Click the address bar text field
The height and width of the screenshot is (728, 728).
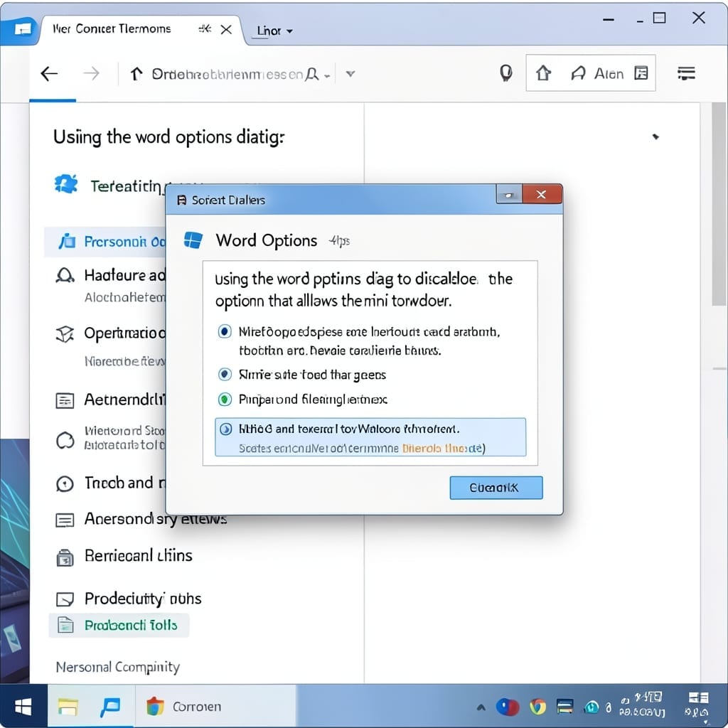227,74
